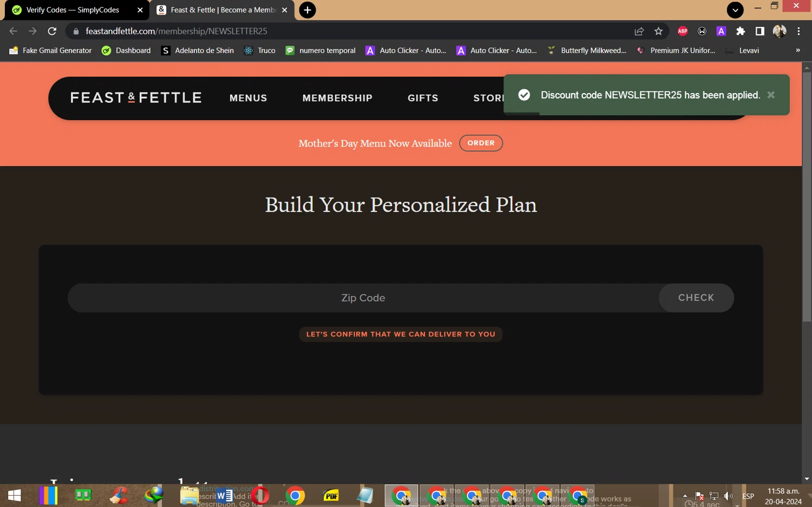Open the Chrome profile avatar

pyautogui.click(x=780, y=31)
